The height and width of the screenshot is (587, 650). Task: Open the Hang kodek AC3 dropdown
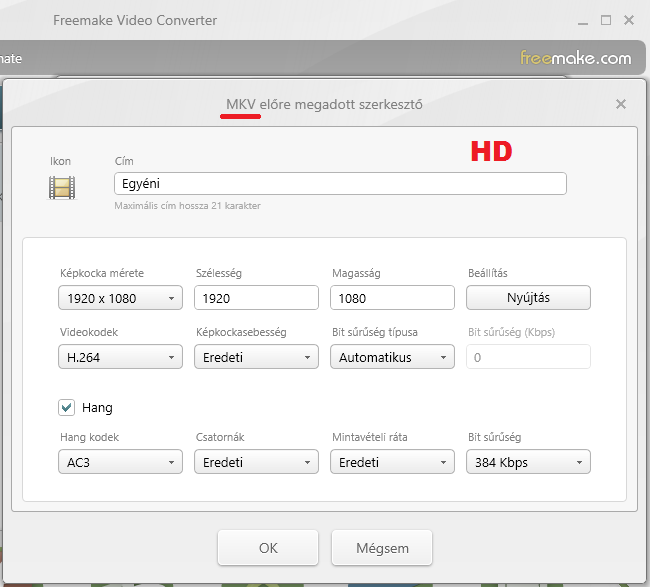(x=120, y=462)
